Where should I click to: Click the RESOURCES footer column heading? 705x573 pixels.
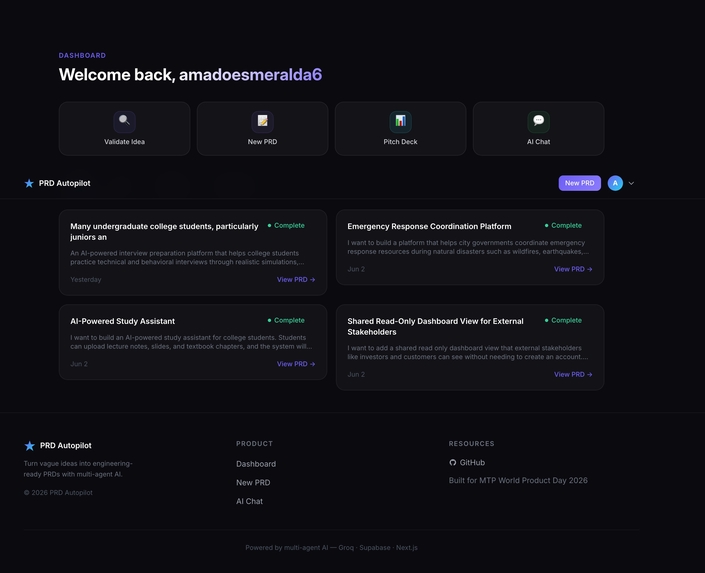point(471,443)
